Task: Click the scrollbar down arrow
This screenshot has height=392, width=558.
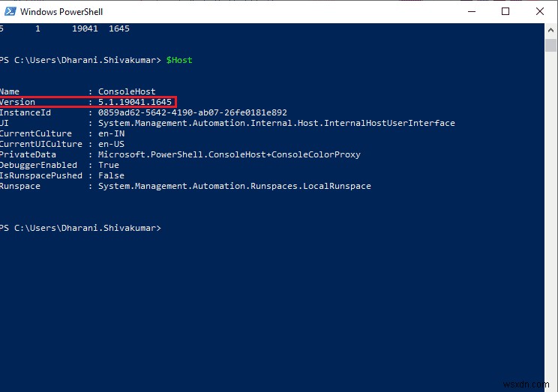Action: click(551, 385)
